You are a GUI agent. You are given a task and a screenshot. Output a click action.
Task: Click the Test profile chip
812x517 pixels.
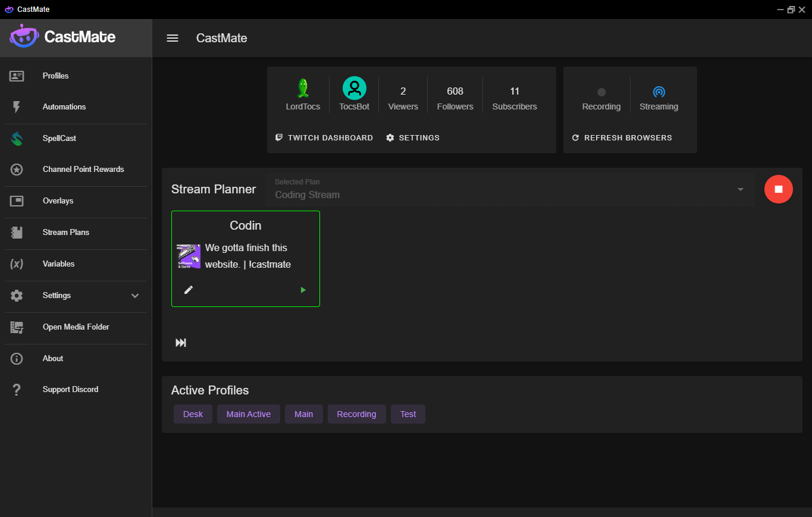pyautogui.click(x=408, y=414)
